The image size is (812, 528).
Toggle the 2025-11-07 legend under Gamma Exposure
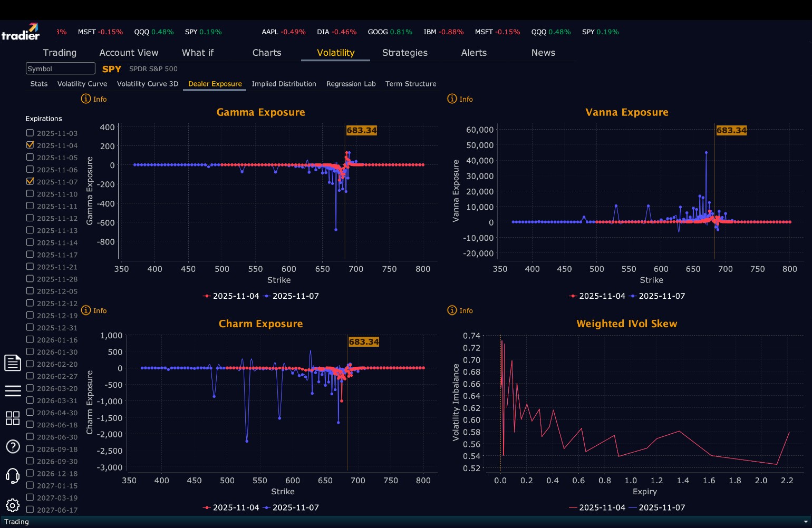(291, 296)
